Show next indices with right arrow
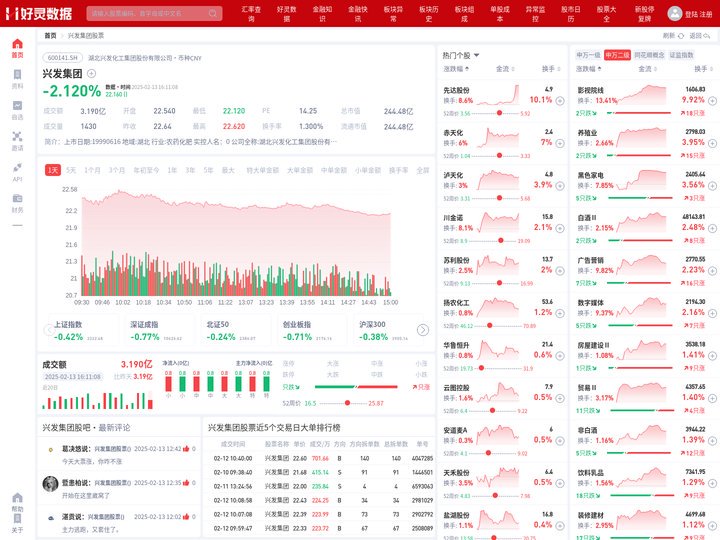The height and width of the screenshot is (540, 720). [x=422, y=330]
